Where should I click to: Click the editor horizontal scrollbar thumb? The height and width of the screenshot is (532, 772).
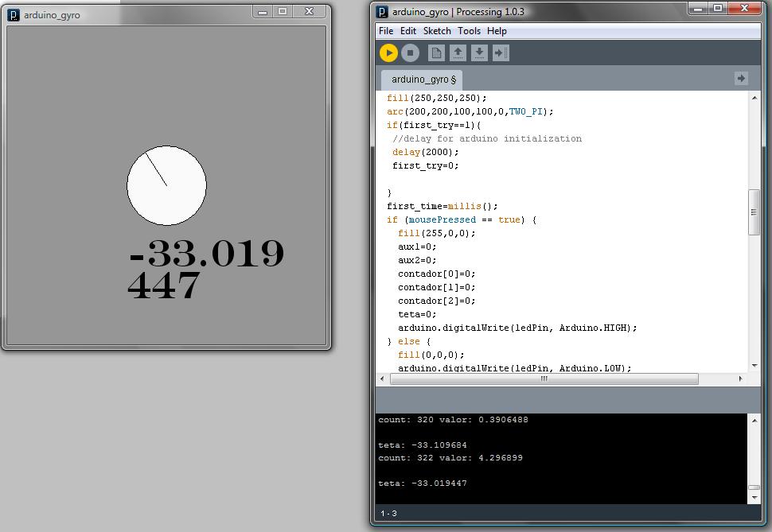pyautogui.click(x=544, y=379)
